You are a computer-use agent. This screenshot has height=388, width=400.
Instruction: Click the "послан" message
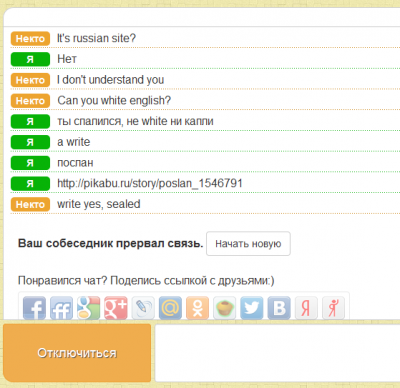(x=75, y=163)
